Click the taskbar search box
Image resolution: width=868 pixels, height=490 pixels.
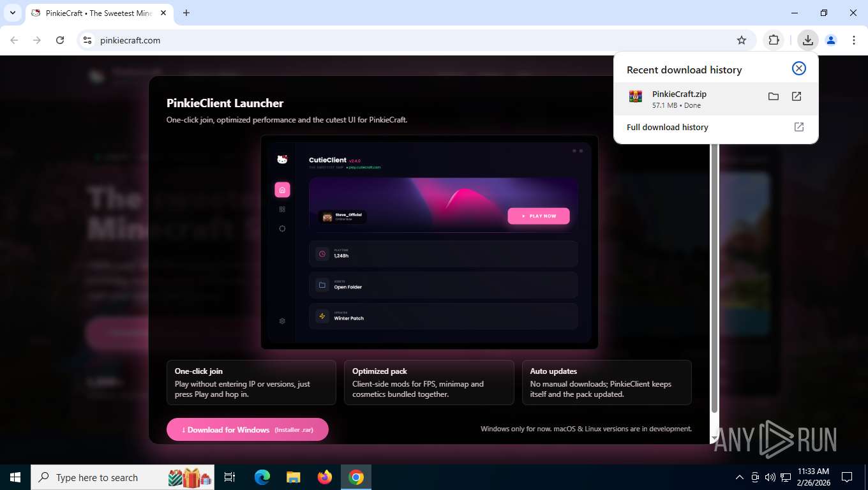point(124,477)
